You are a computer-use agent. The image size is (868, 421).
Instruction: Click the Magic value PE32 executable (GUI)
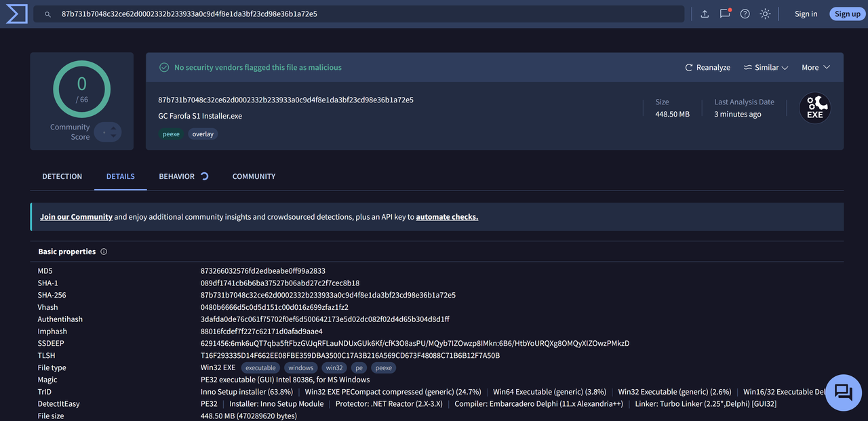285,380
